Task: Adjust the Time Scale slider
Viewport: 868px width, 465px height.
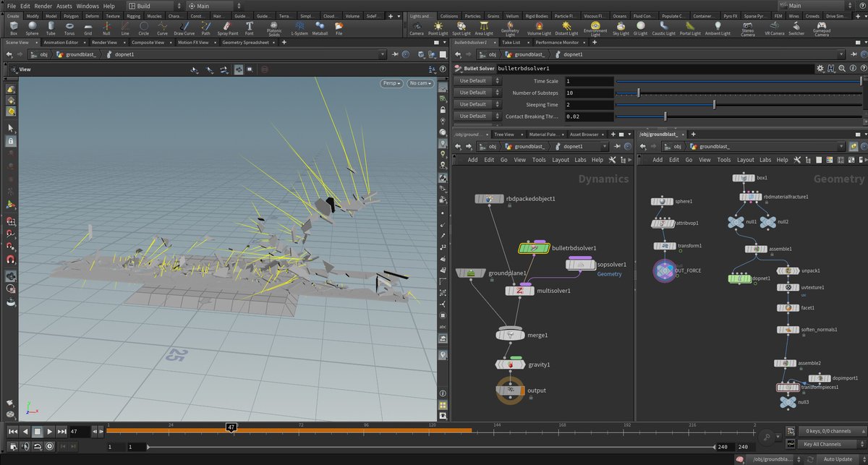Action: point(739,81)
